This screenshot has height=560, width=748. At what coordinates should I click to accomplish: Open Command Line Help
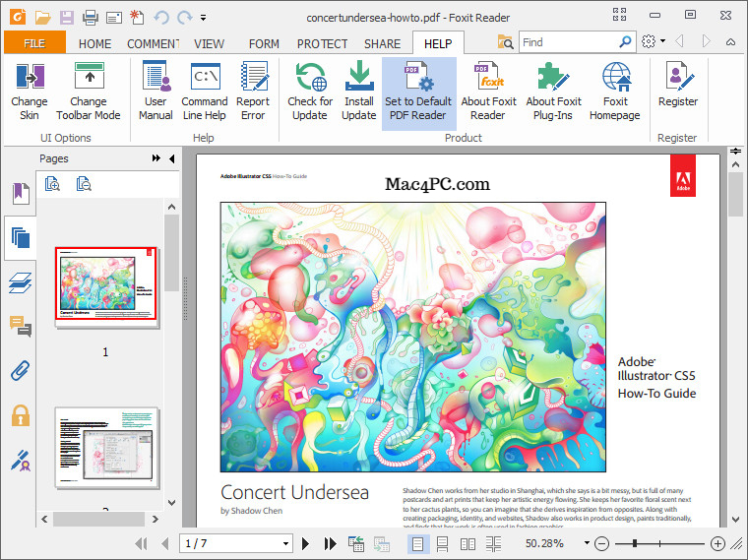pos(205,93)
